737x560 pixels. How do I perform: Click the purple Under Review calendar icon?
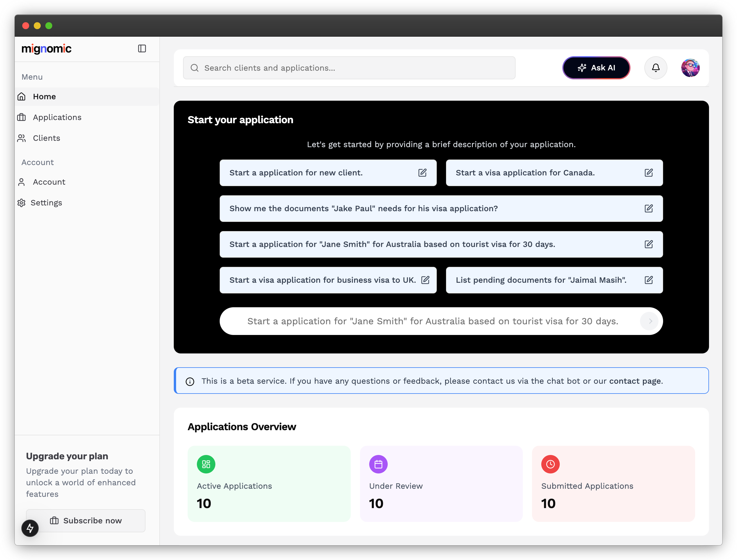point(378,464)
